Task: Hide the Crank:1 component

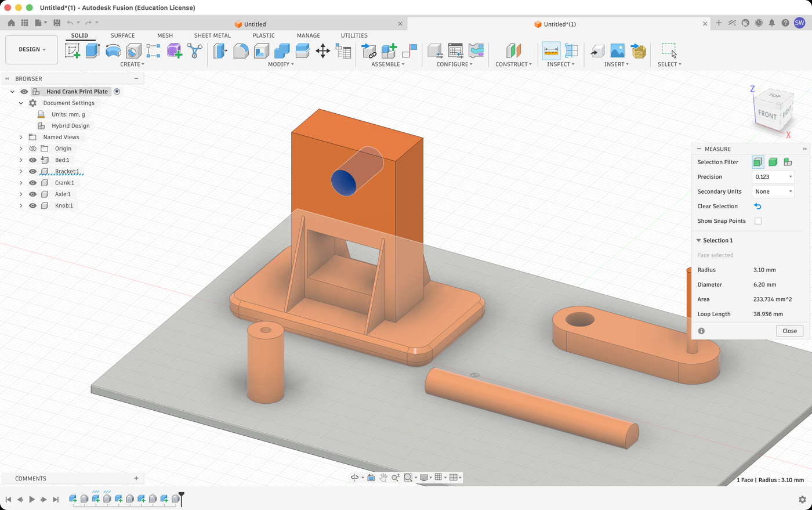Action: 33,183
